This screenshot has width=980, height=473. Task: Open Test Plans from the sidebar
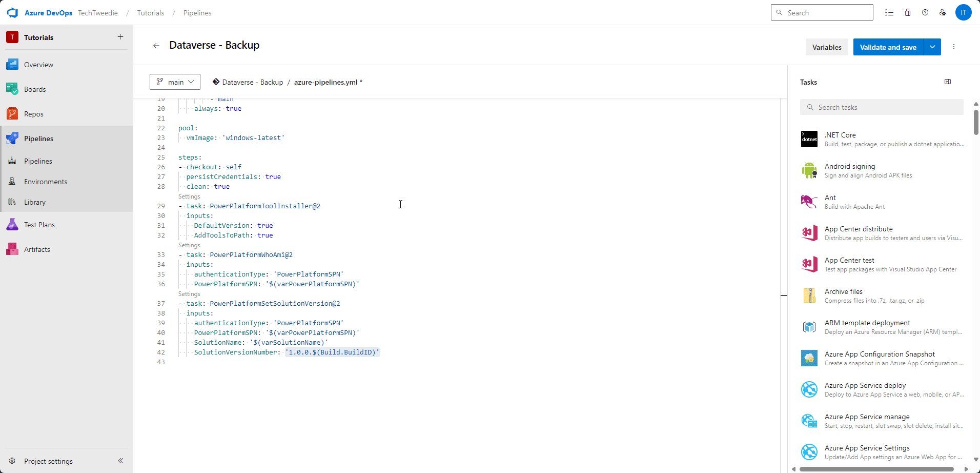pos(38,224)
